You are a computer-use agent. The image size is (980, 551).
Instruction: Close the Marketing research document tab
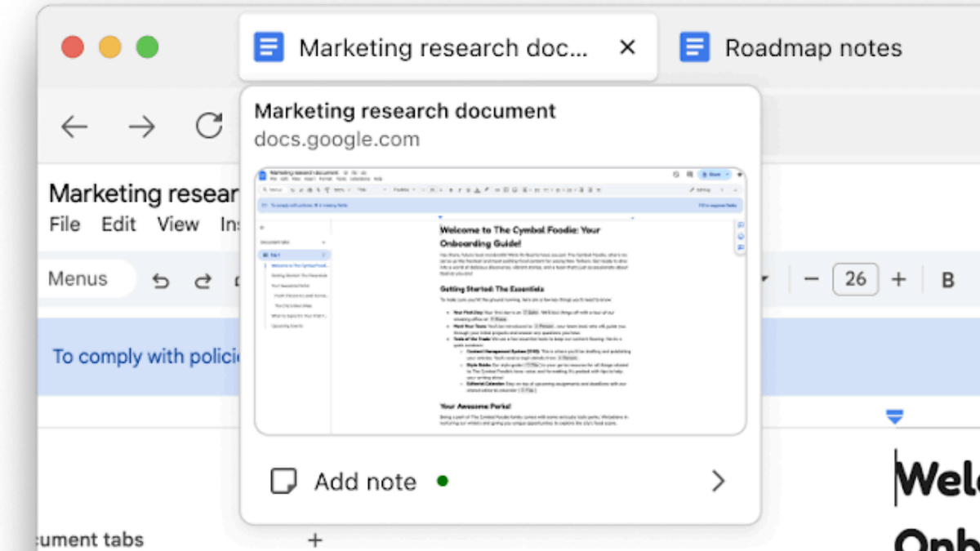pyautogui.click(x=627, y=48)
